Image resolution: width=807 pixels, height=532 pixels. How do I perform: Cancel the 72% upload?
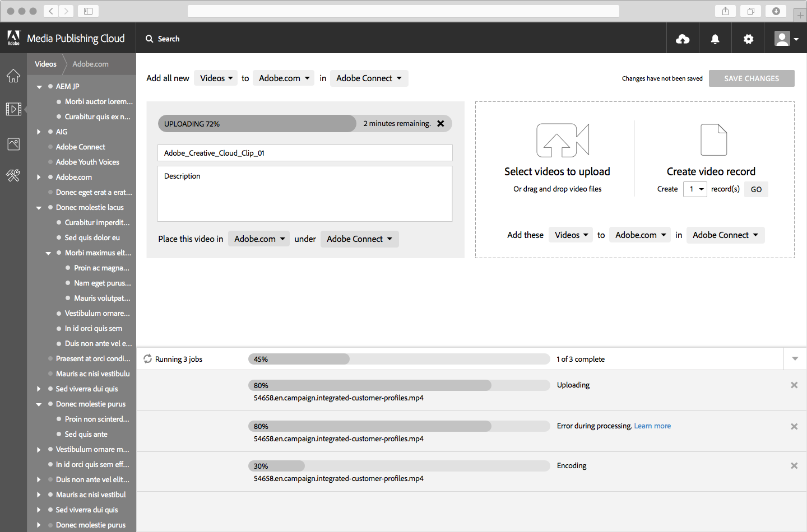click(x=441, y=124)
